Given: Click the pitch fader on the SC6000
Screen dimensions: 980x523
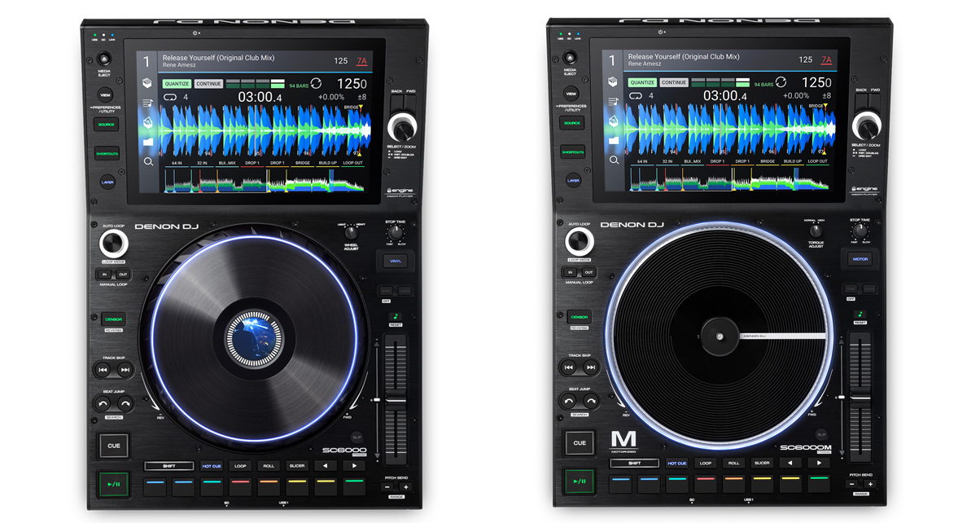Looking at the screenshot, I should (x=396, y=399).
